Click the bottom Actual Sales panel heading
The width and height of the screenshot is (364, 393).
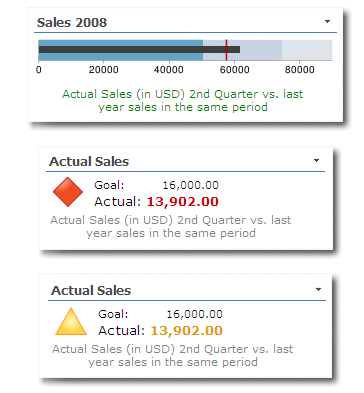point(91,291)
